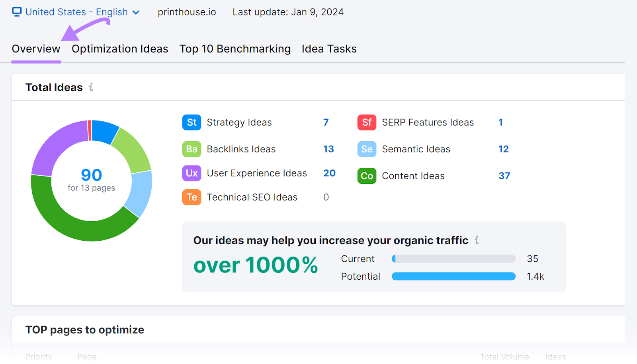The image size is (637, 364).
Task: Expand the language selector chevron
Action: 136,12
